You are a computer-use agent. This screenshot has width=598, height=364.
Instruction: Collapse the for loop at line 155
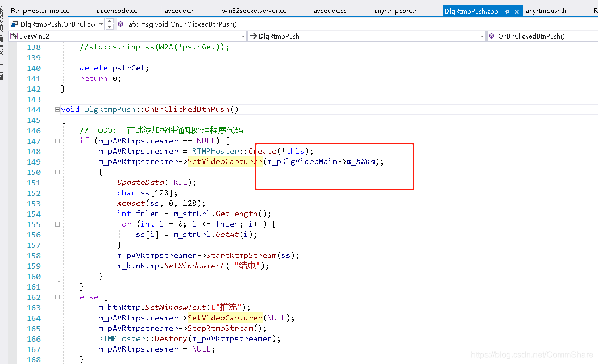coord(57,224)
